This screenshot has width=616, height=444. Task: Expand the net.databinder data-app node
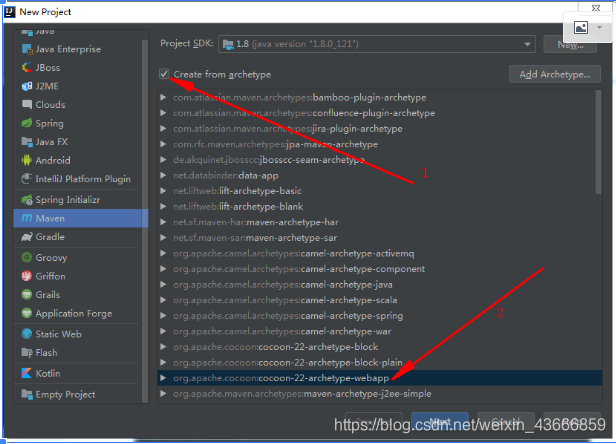[163, 175]
